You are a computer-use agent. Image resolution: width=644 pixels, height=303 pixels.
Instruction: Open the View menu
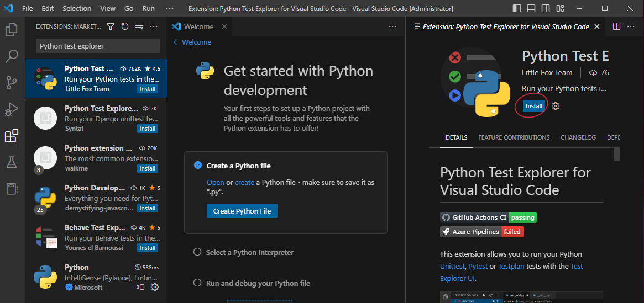pyautogui.click(x=108, y=8)
